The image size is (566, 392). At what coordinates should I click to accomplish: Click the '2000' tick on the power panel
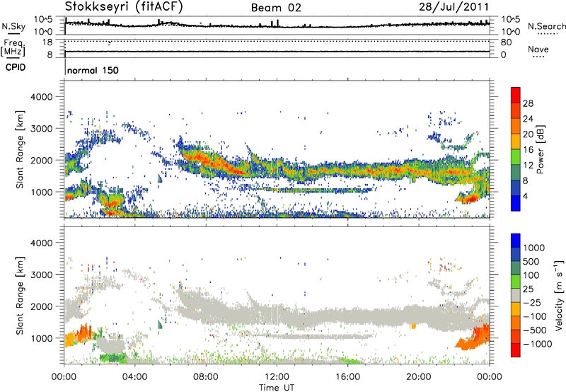pyautogui.click(x=42, y=160)
